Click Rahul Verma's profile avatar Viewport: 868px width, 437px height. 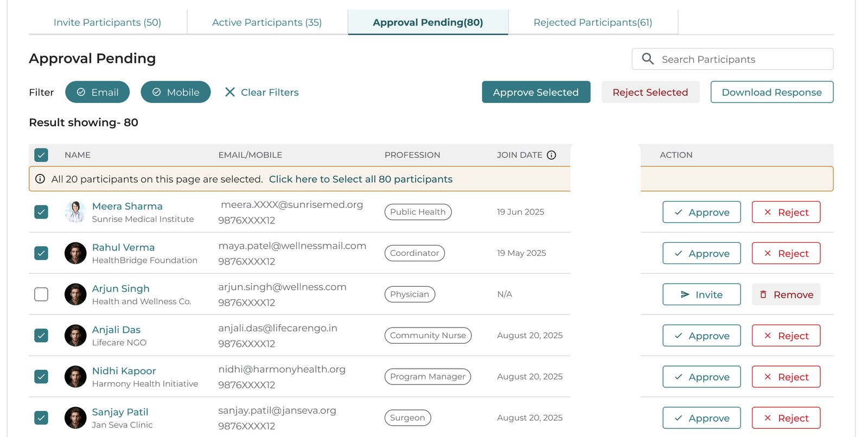tap(75, 253)
